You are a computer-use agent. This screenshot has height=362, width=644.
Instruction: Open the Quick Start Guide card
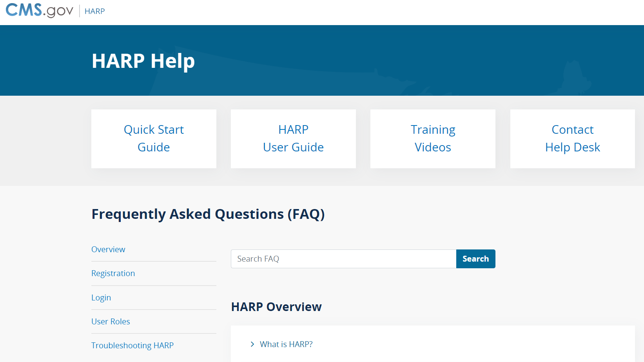[154, 139]
